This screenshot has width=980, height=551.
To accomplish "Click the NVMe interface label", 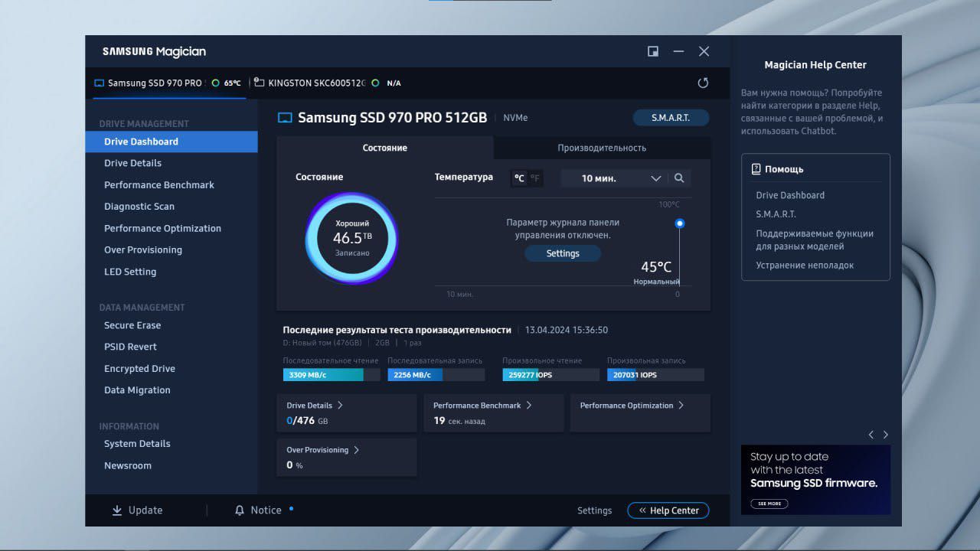I will coord(515,118).
